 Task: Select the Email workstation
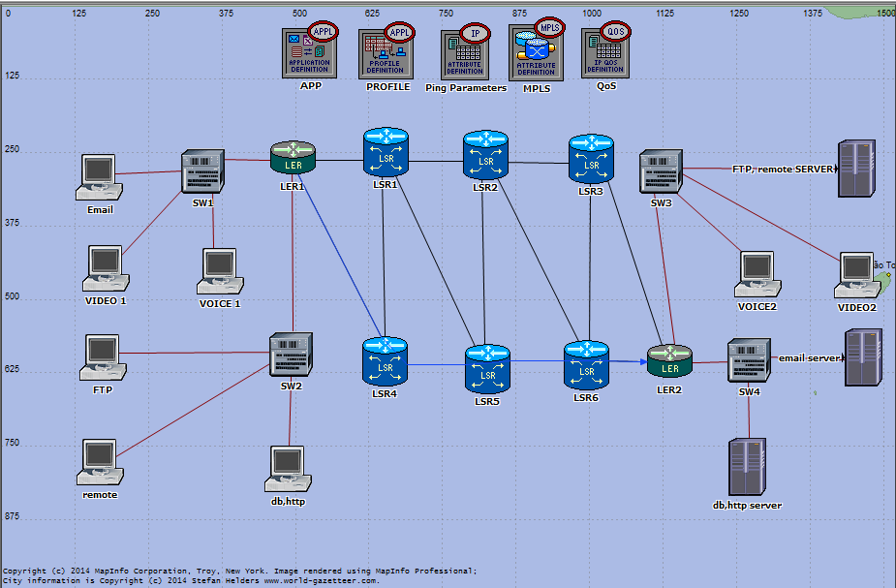99,178
